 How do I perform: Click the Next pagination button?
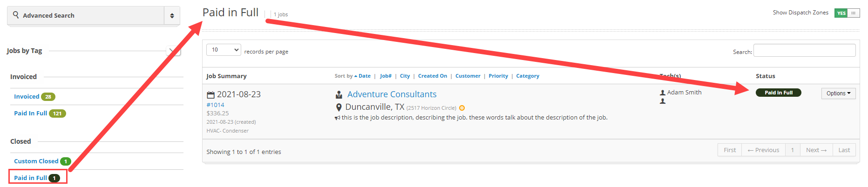(x=816, y=150)
